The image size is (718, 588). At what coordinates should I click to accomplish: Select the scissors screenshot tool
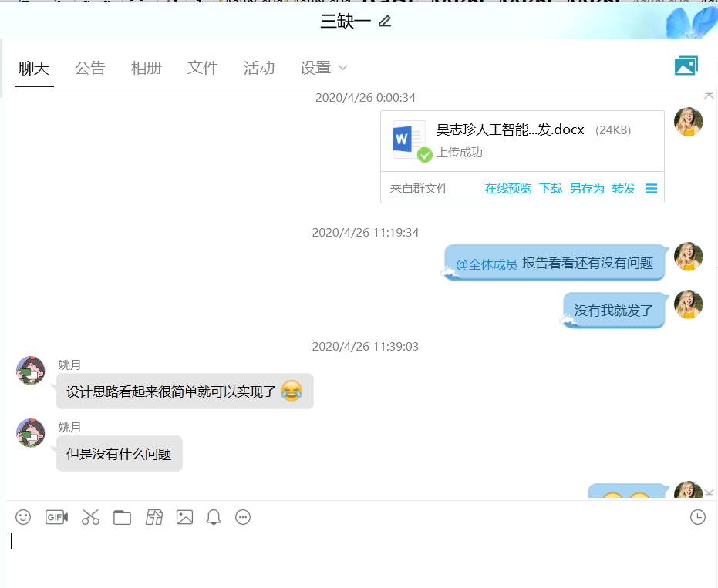coord(90,517)
